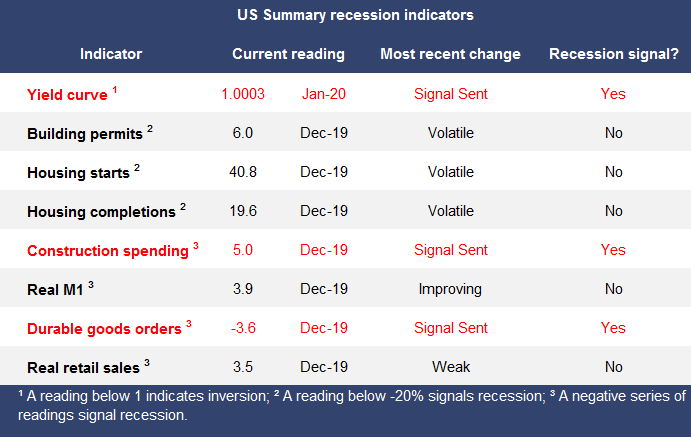The height and width of the screenshot is (437, 691).
Task: Select the 'Indicator' column header
Action: 111,54
